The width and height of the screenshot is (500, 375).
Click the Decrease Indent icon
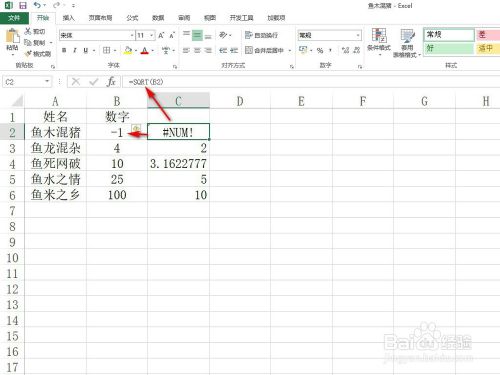point(223,50)
